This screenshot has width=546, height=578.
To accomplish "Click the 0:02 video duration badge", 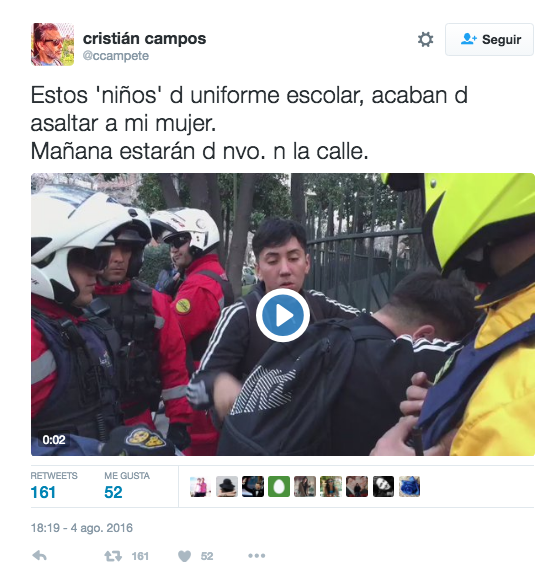I will click(54, 440).
